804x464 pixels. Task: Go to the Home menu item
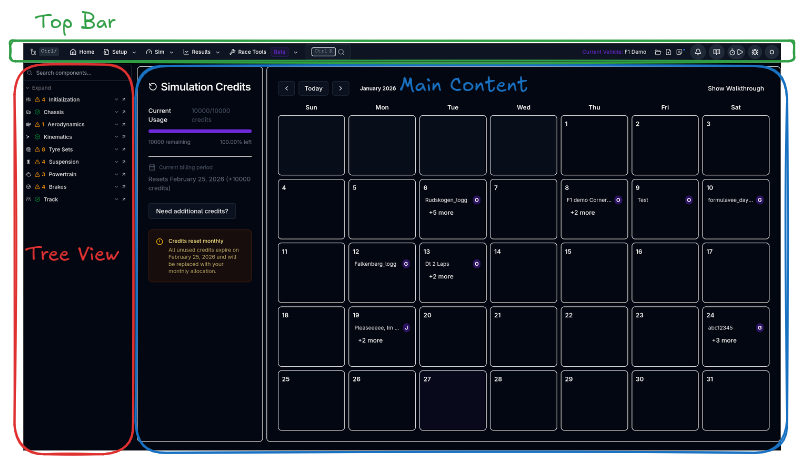[x=83, y=52]
